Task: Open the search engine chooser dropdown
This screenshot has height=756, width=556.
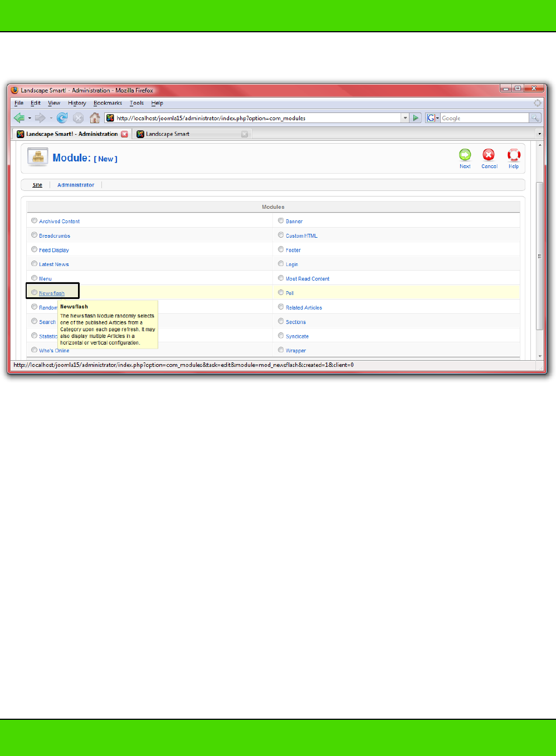Action: tap(438, 118)
